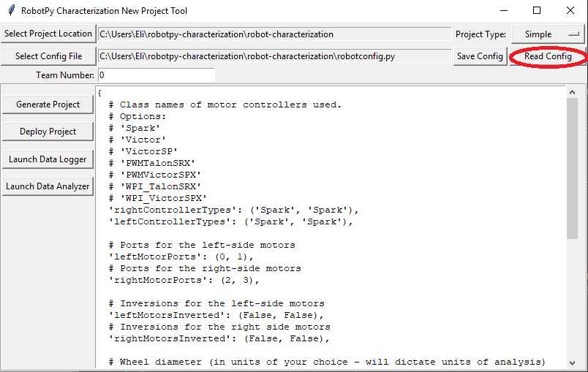
Task: Click the project location path field
Action: coord(274,34)
